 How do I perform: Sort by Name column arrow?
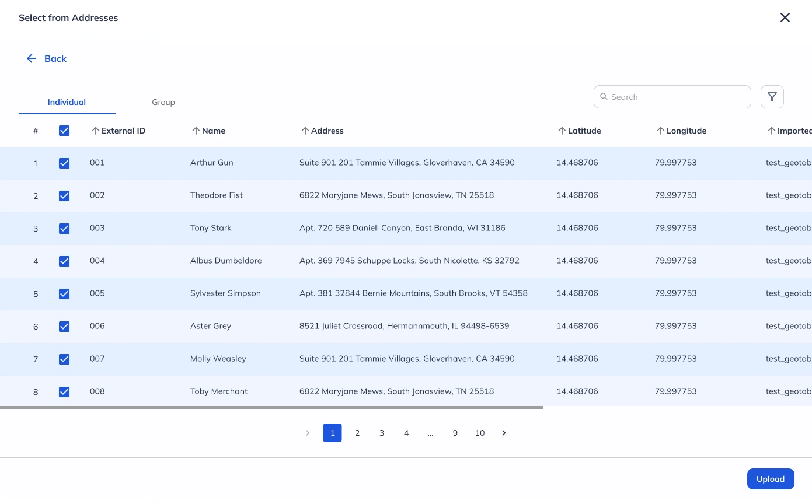click(x=196, y=131)
